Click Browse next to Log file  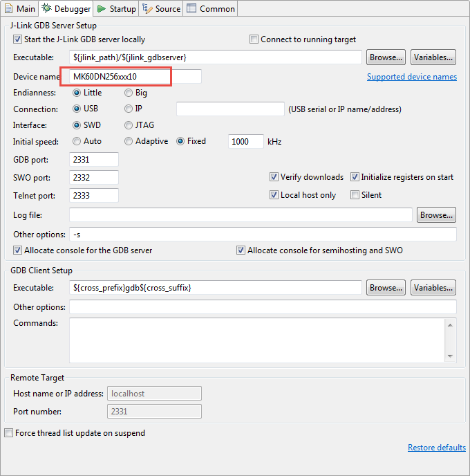point(436,215)
